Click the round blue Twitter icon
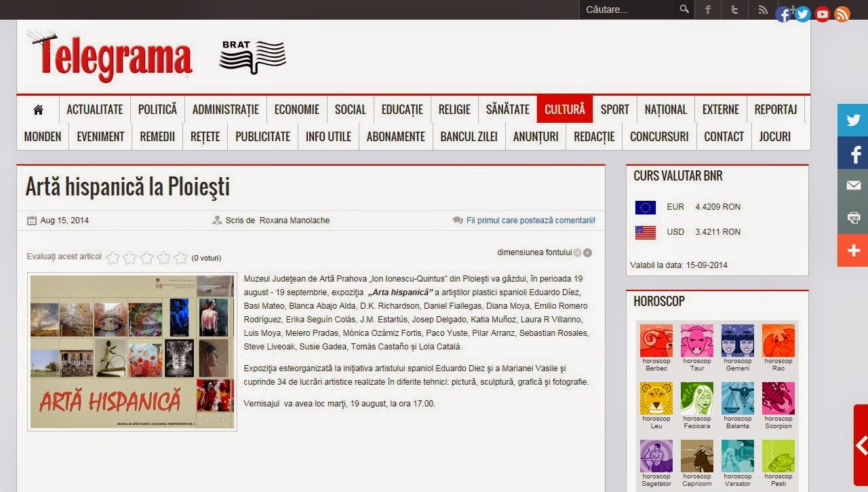Viewport: 868px width, 492px height. click(803, 14)
